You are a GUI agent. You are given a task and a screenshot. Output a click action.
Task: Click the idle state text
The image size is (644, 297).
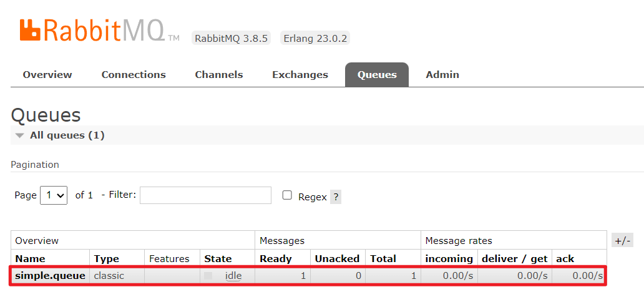pyautogui.click(x=233, y=276)
